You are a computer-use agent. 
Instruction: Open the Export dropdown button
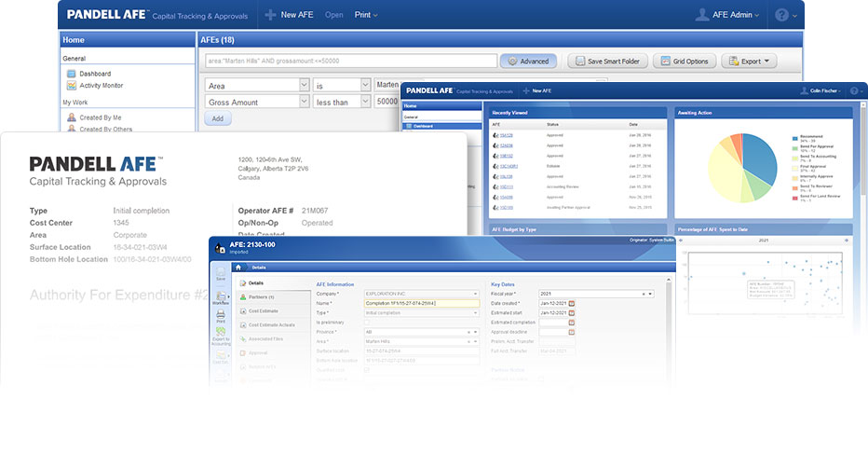tap(750, 61)
